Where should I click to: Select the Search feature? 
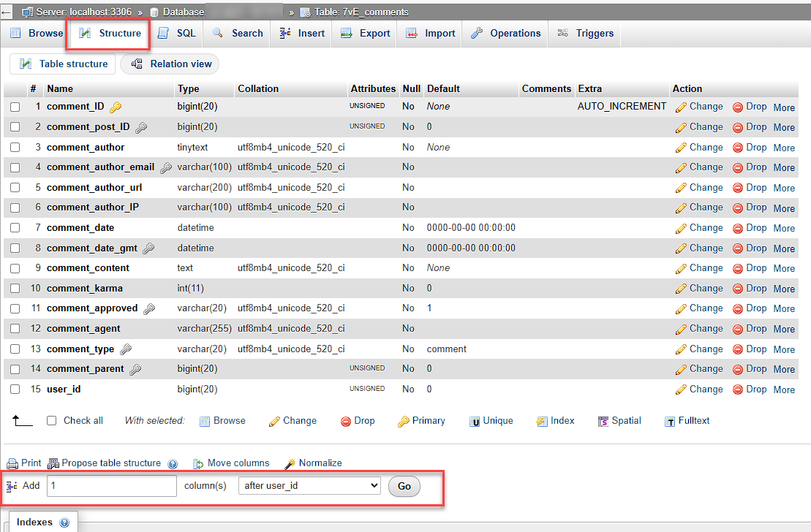click(x=236, y=33)
